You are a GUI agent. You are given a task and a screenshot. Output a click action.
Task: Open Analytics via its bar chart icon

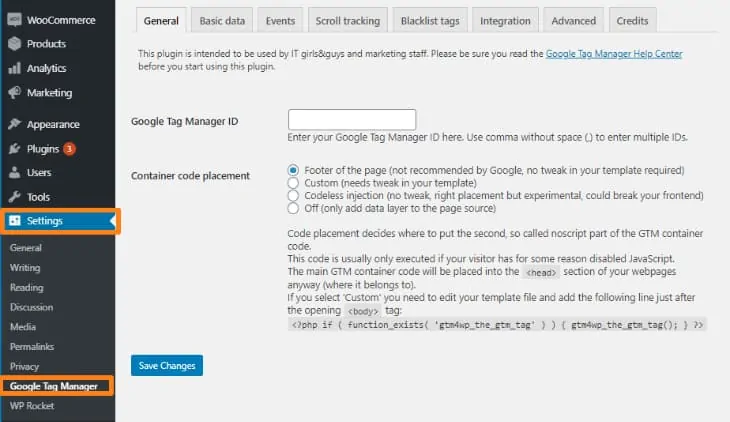tap(14, 69)
